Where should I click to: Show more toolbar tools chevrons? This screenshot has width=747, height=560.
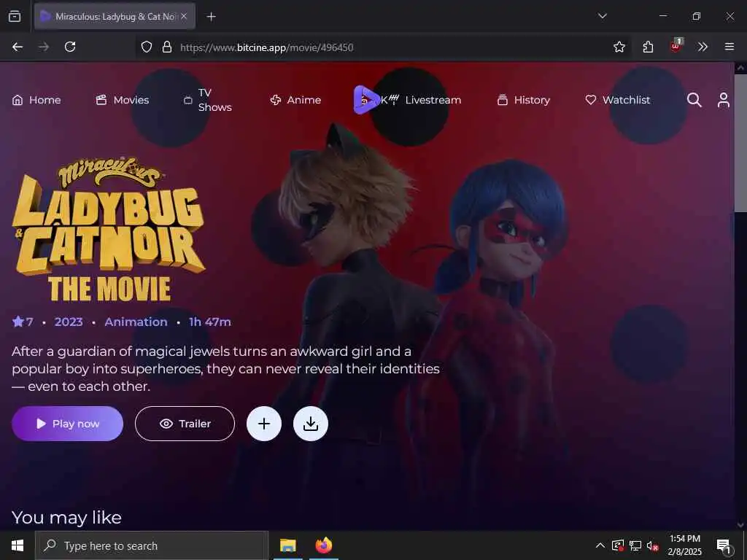pyautogui.click(x=703, y=47)
